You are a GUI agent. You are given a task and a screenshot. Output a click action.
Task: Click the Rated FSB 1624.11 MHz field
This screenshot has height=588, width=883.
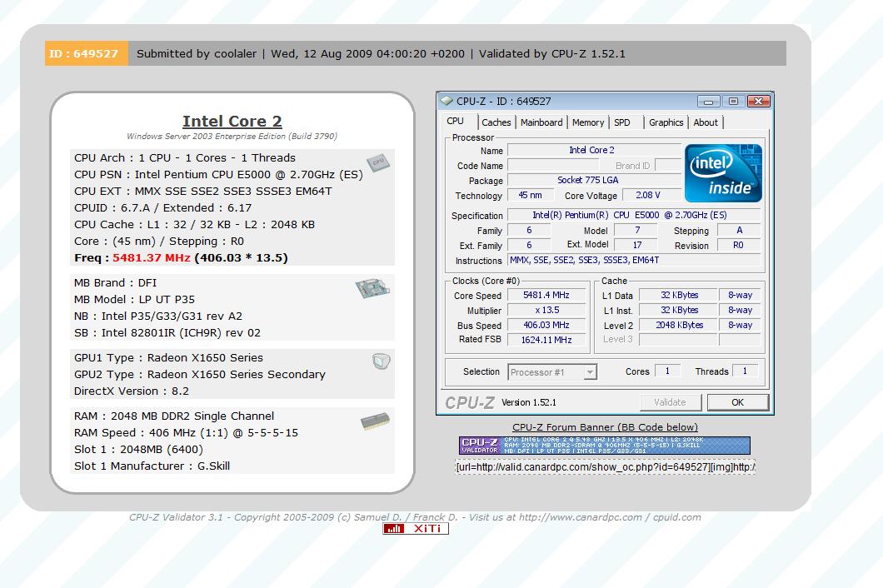(546, 340)
